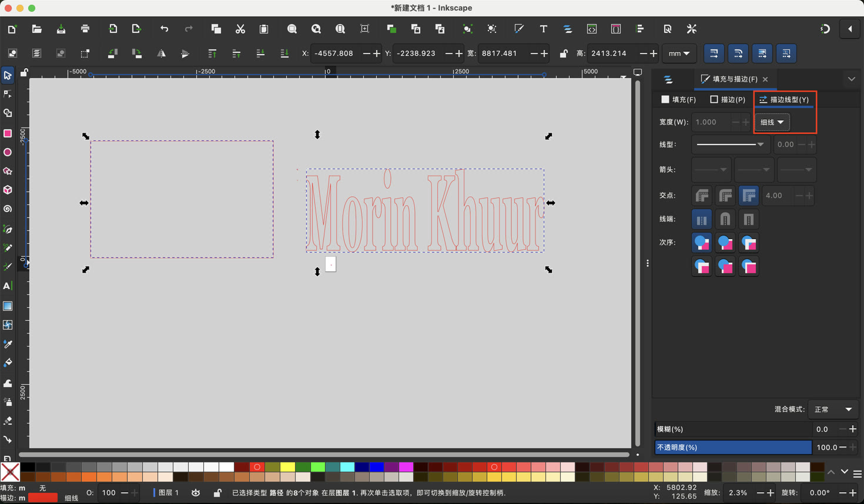
Task: Select the rounded join style for stroke corners
Action: [725, 196]
